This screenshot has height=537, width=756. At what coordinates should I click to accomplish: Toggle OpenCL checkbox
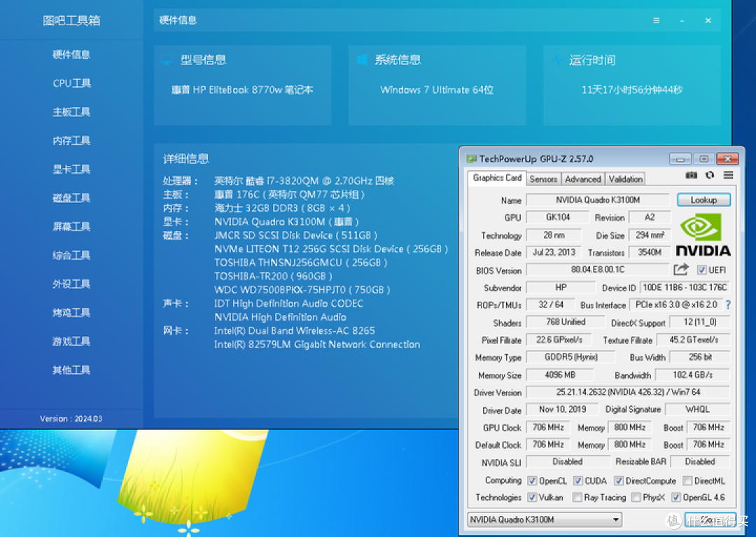click(532, 480)
